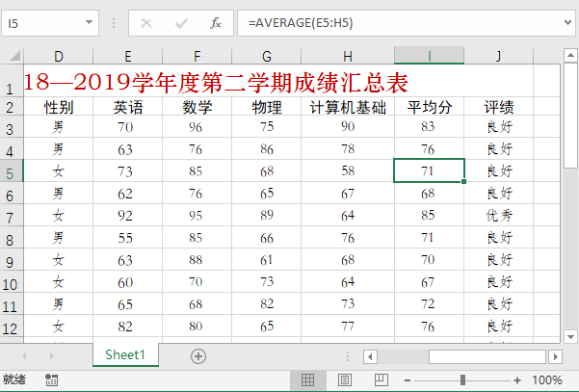Click the math score 96 in row 3

[x=197, y=126]
